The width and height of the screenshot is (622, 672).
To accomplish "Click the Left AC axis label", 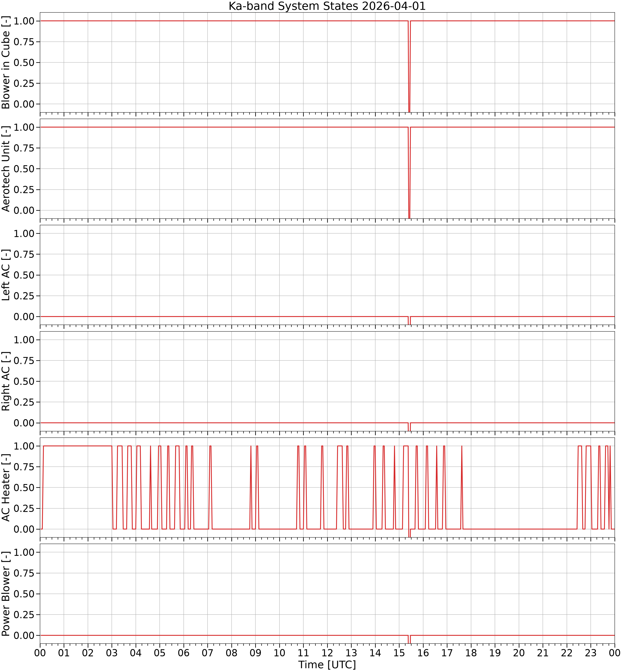I will 6,275.
